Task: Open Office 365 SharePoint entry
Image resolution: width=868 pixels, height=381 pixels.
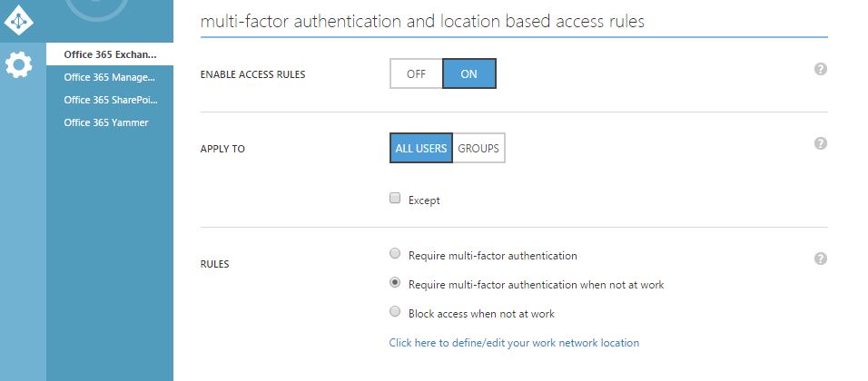Action: (x=110, y=100)
